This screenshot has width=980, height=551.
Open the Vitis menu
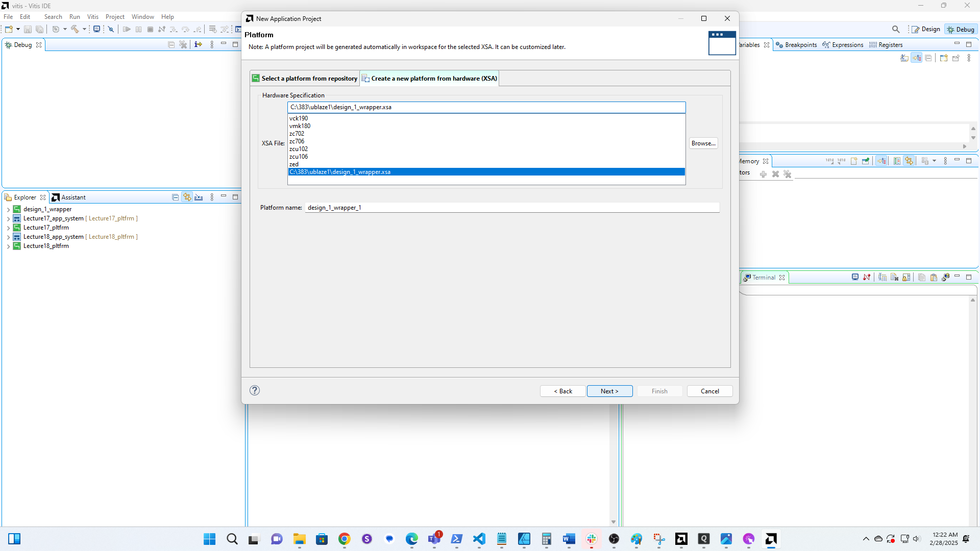tap(92, 17)
